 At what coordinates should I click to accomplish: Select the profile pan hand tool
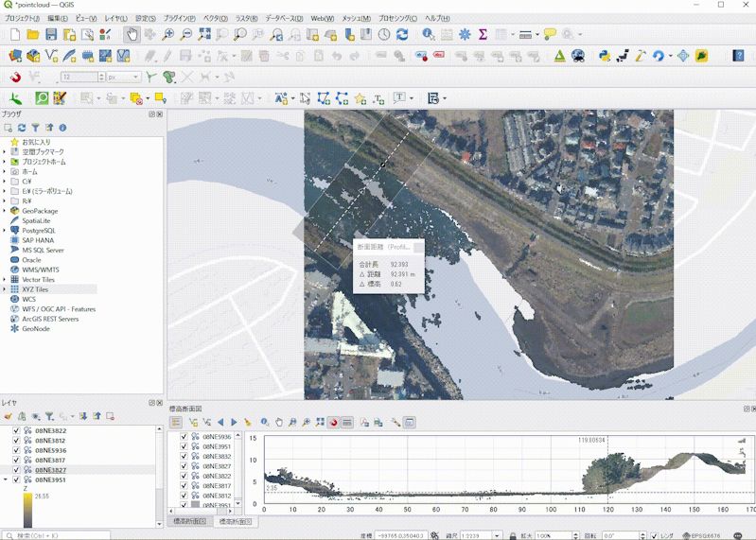coord(279,423)
